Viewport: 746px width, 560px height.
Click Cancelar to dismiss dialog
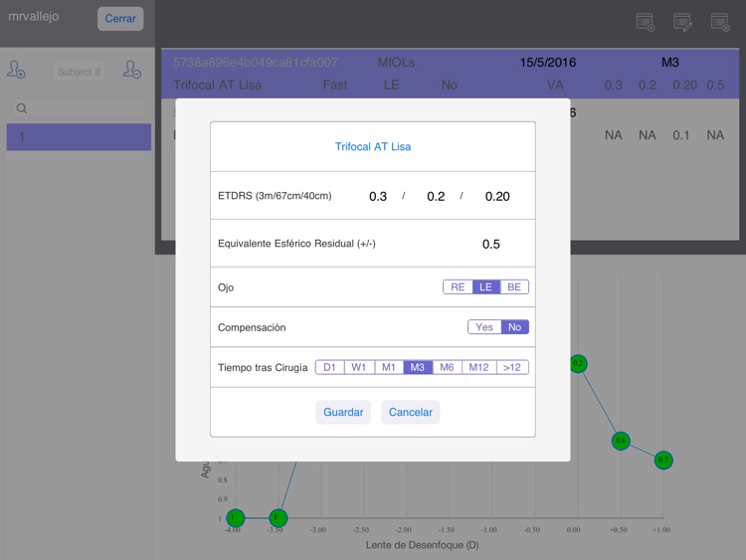(x=411, y=412)
